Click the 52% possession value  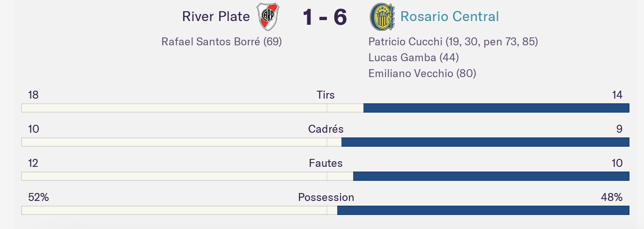(38, 197)
